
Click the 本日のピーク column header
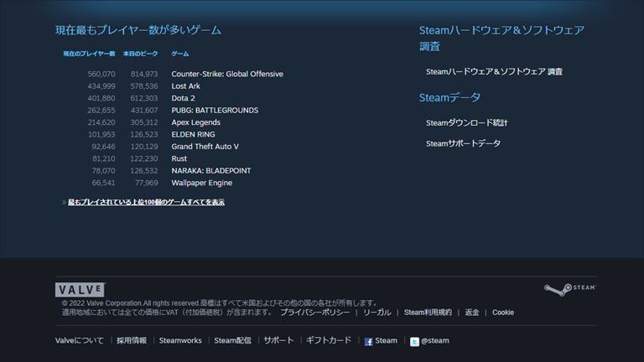(x=141, y=54)
